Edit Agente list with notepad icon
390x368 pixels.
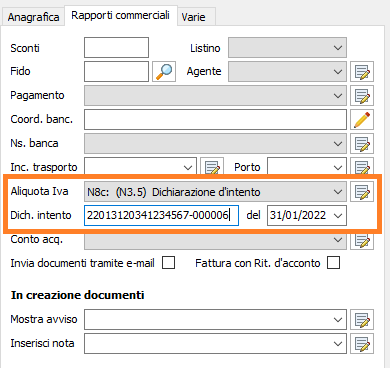[362, 71]
